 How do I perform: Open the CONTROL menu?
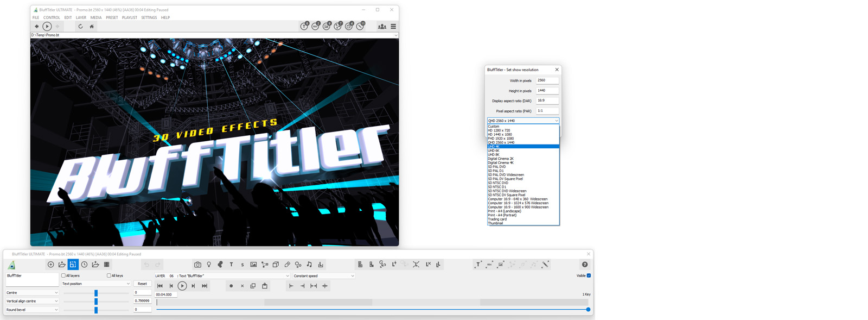pyautogui.click(x=52, y=17)
